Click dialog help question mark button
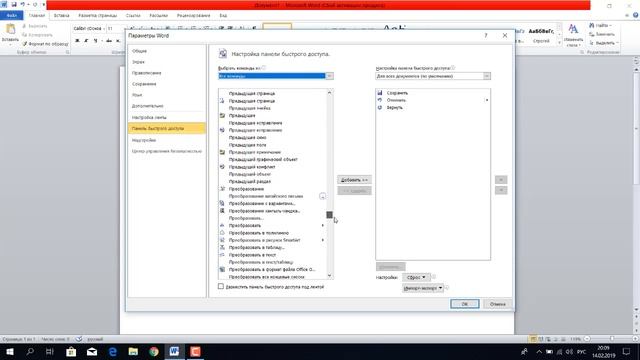 (x=486, y=36)
